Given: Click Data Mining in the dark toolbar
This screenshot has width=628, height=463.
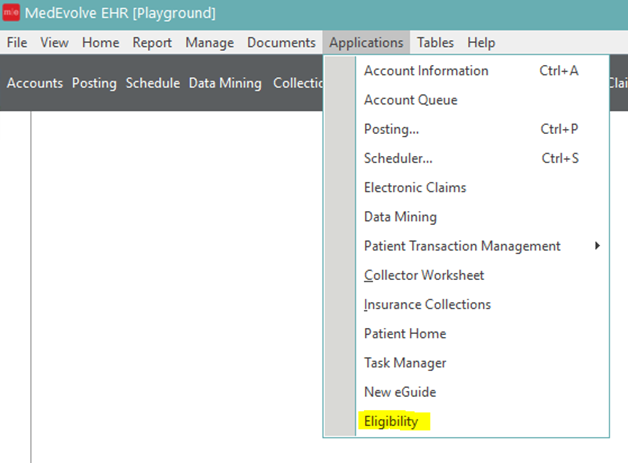Looking at the screenshot, I should 225,83.
